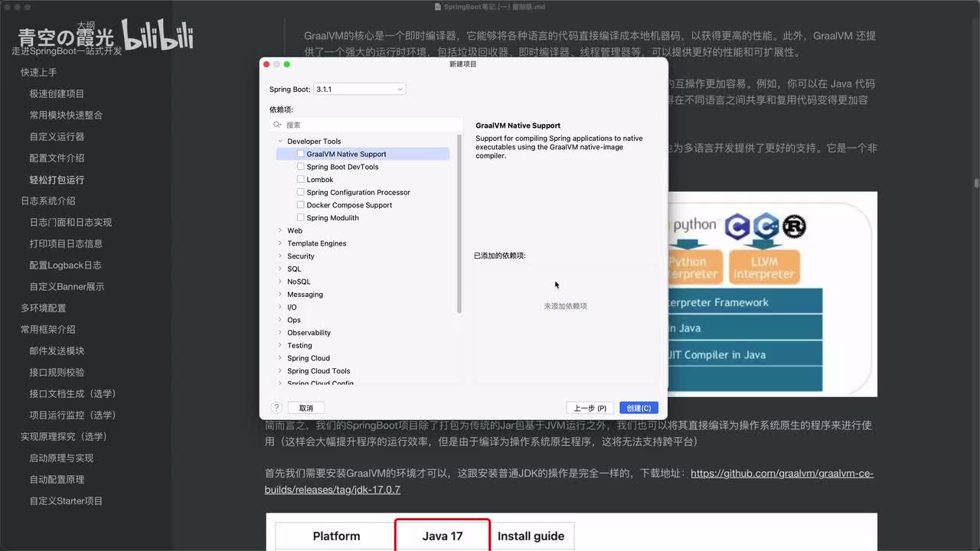Image resolution: width=980 pixels, height=551 pixels.
Task: Open 实现原理探究（选学） outline section
Action: click(x=64, y=436)
